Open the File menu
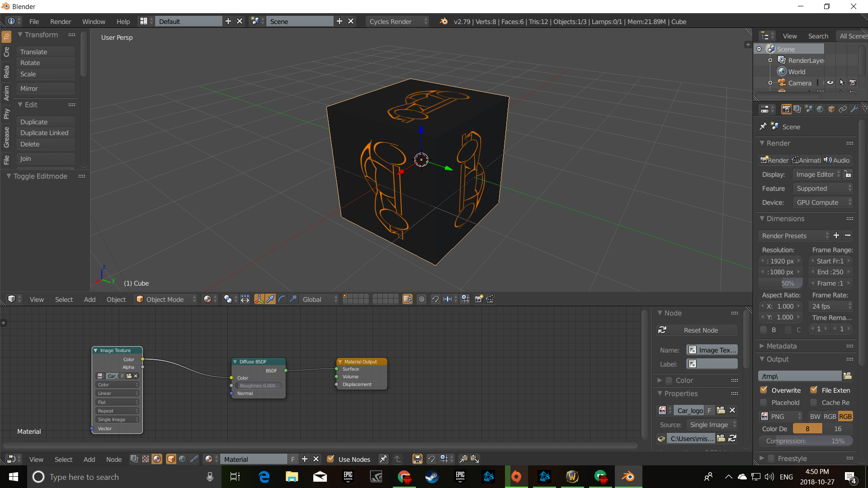 click(34, 21)
